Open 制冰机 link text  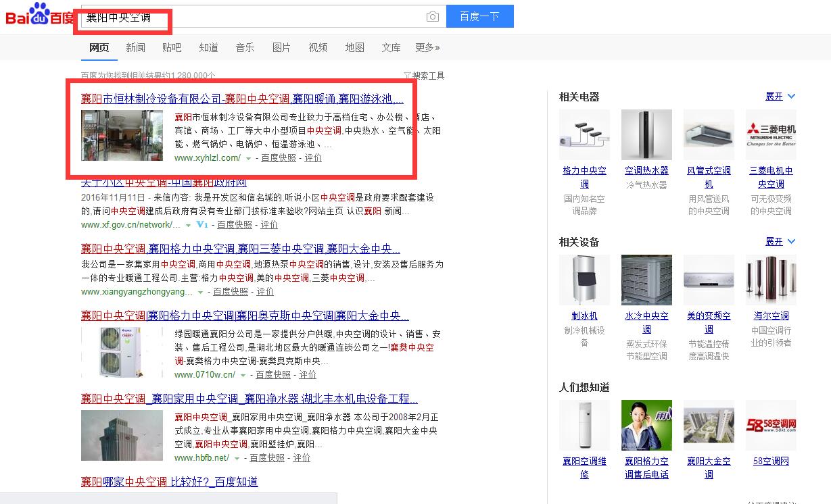pyautogui.click(x=584, y=316)
